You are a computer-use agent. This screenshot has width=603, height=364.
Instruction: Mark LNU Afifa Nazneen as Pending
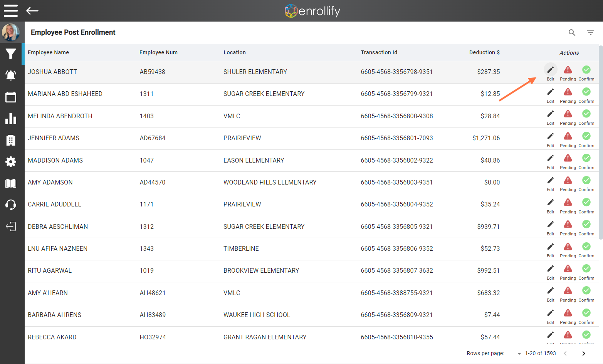(x=568, y=250)
